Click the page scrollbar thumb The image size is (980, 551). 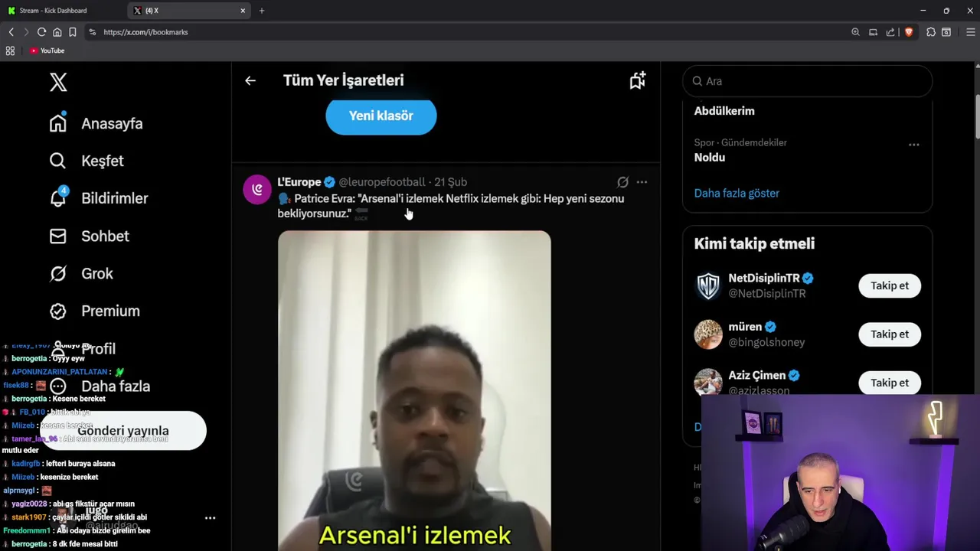(977, 117)
